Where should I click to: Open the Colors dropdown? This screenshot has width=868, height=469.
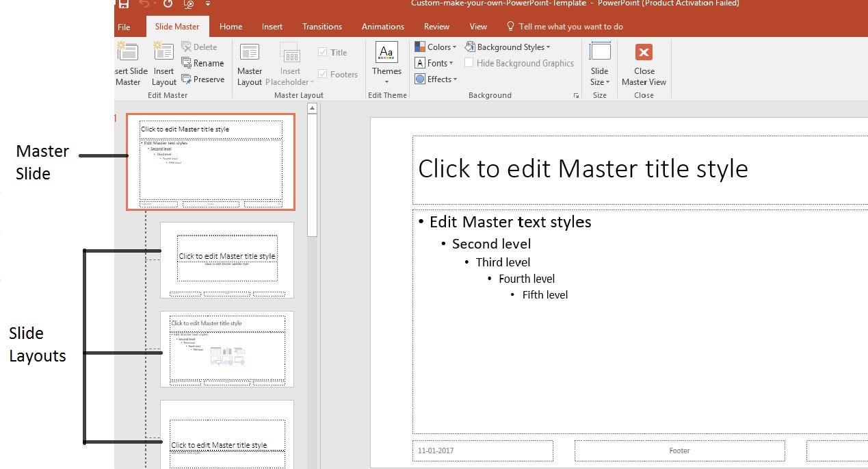click(x=436, y=47)
